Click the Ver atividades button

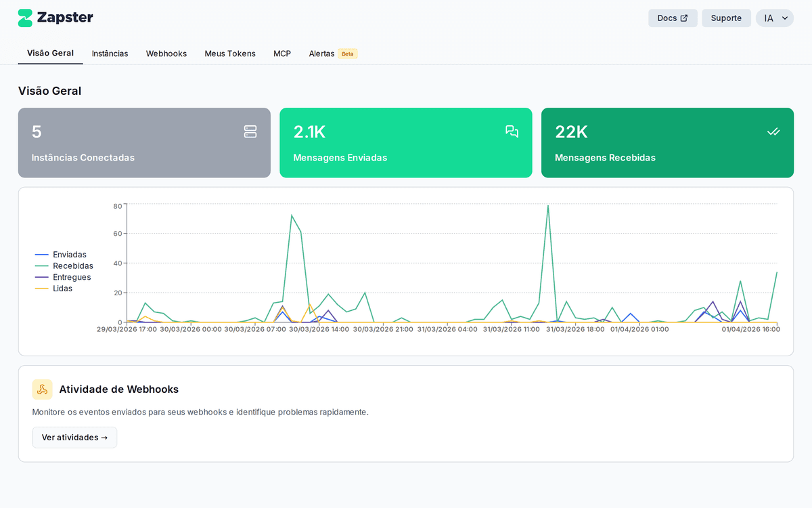click(x=74, y=437)
